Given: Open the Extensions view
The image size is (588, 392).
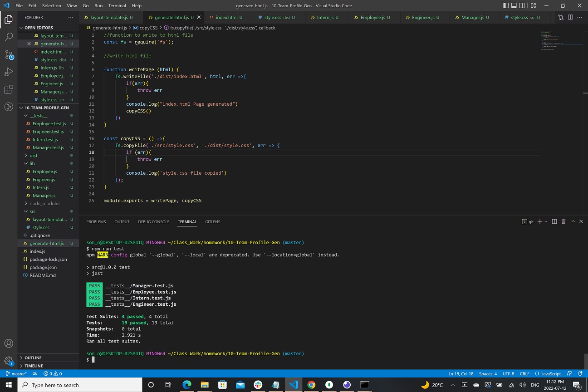Looking at the screenshot, I should [x=9, y=89].
